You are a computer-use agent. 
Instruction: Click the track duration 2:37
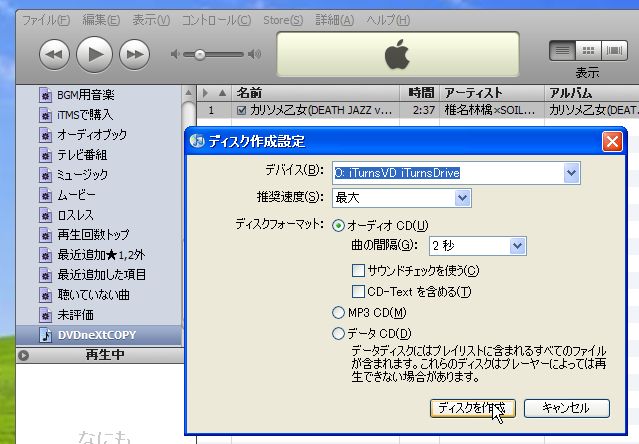click(424, 110)
